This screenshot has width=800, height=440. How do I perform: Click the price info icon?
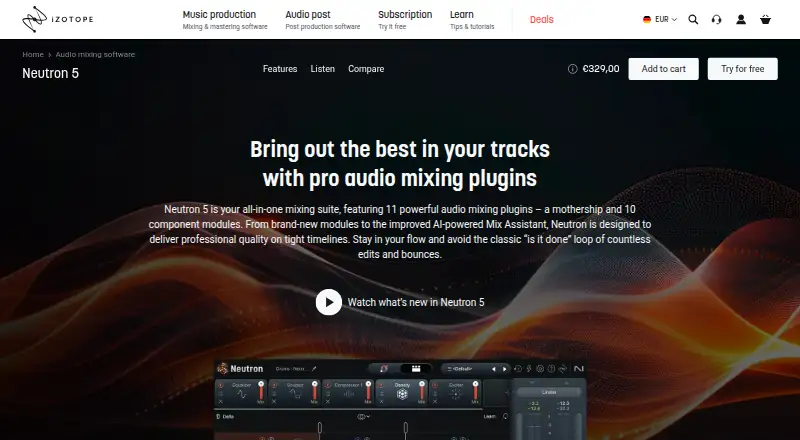pos(572,69)
